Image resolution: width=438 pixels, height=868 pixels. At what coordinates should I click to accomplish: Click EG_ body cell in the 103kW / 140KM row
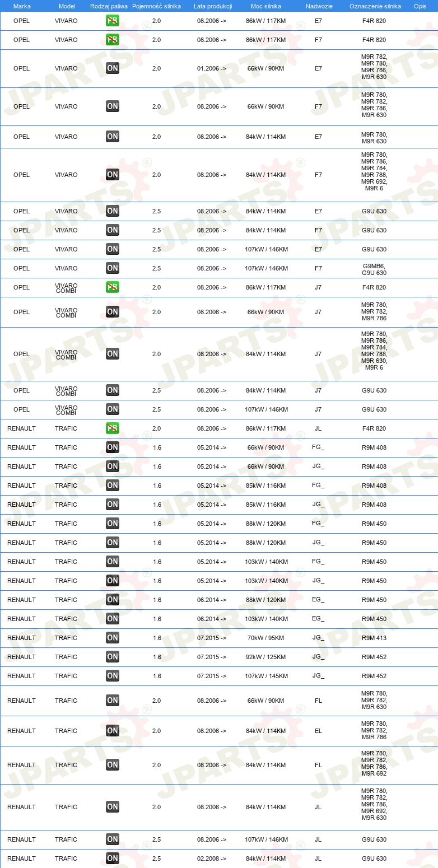pyautogui.click(x=318, y=619)
